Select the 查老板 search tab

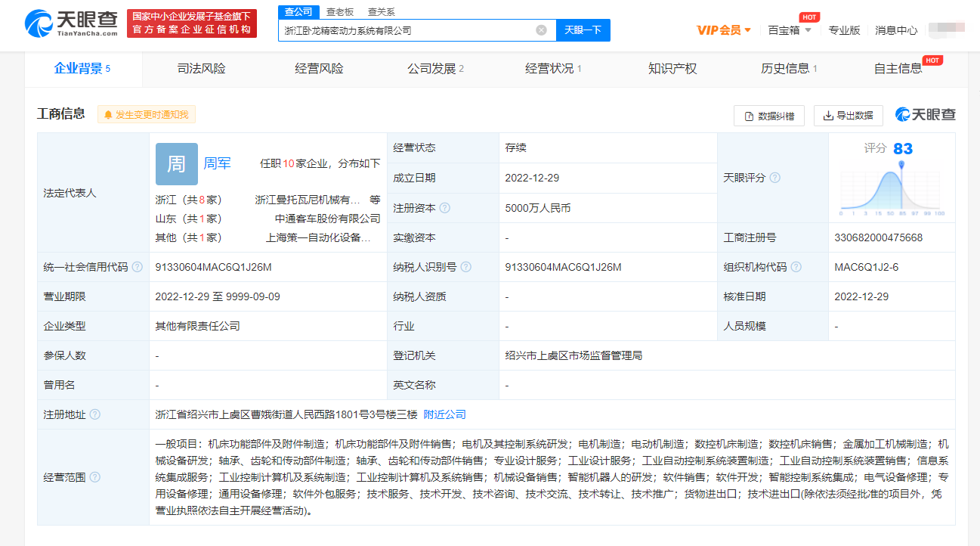339,11
